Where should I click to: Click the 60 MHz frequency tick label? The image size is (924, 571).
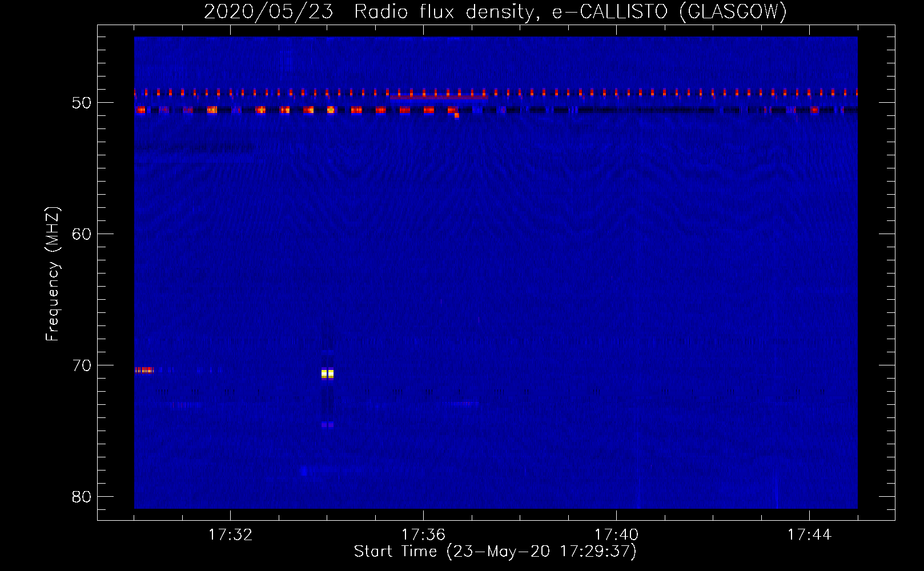click(82, 234)
